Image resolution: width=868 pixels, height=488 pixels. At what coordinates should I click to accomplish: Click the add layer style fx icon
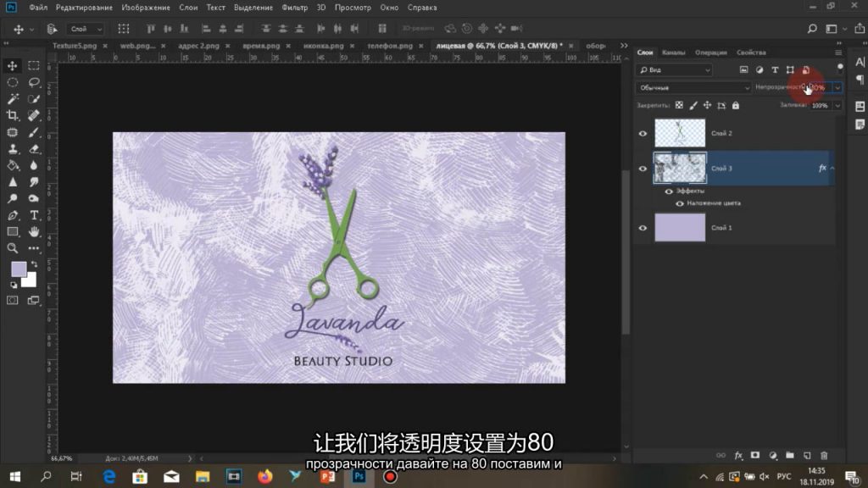[738, 455]
